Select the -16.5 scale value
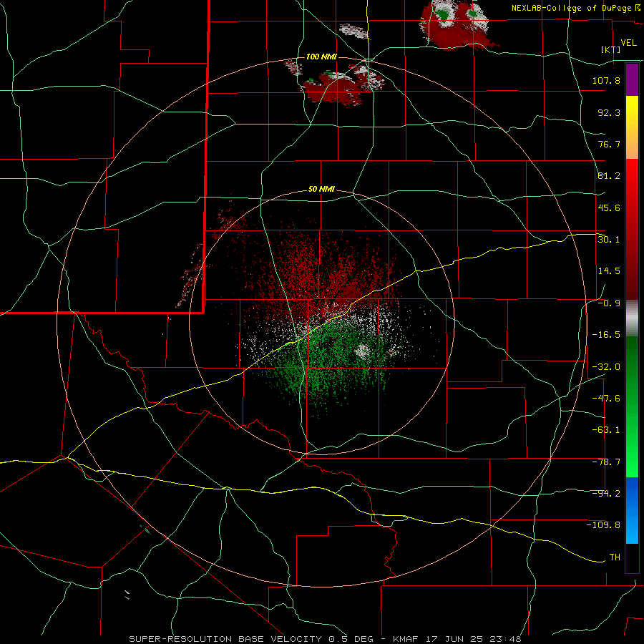 tap(606, 335)
